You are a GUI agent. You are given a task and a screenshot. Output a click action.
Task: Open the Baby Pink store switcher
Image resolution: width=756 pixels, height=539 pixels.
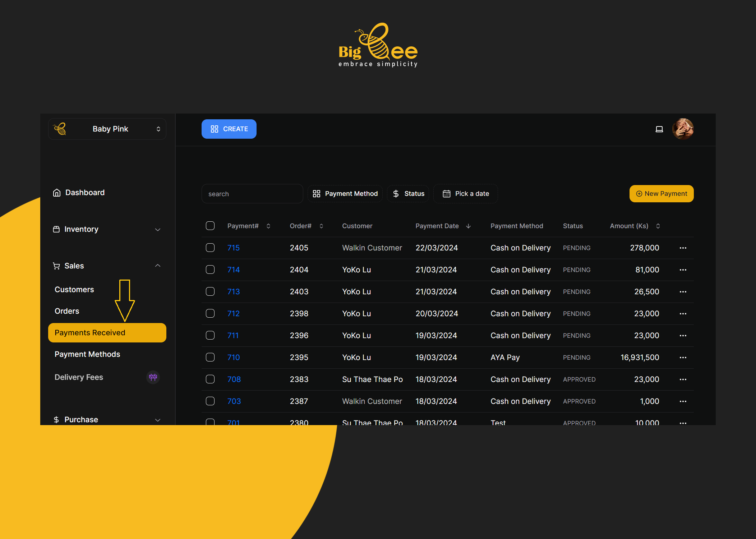pos(107,129)
